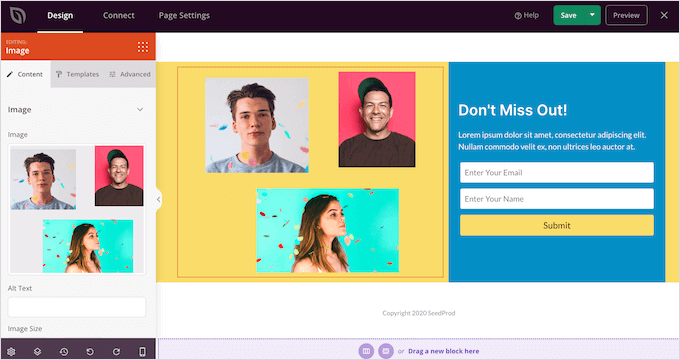This screenshot has height=360, width=680.
Task: Switch to the Design tab
Action: click(60, 16)
